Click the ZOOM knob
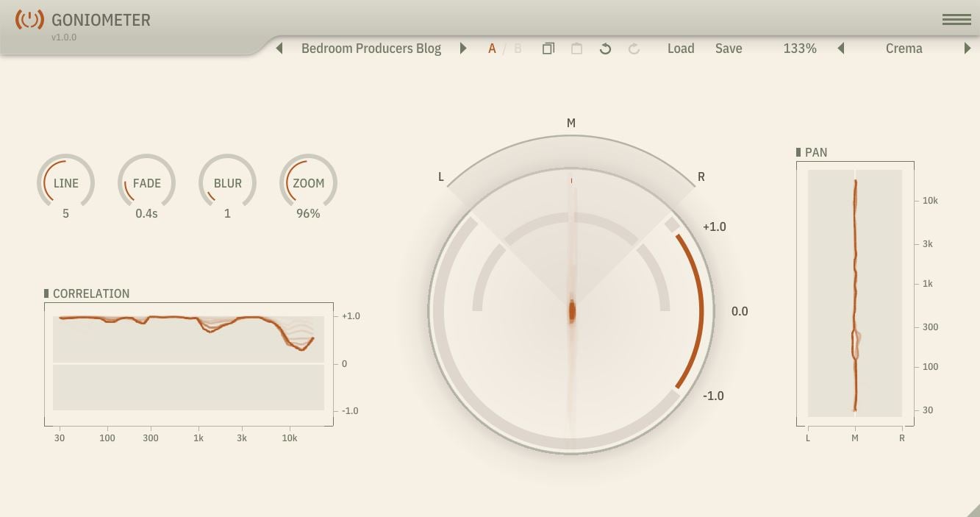The height and width of the screenshot is (517, 980). (308, 182)
